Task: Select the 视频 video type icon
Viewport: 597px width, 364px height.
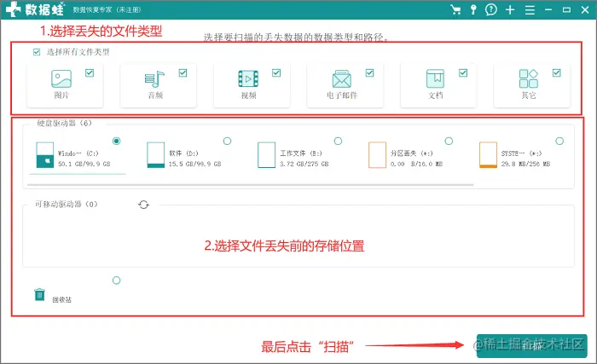Action: tap(248, 78)
